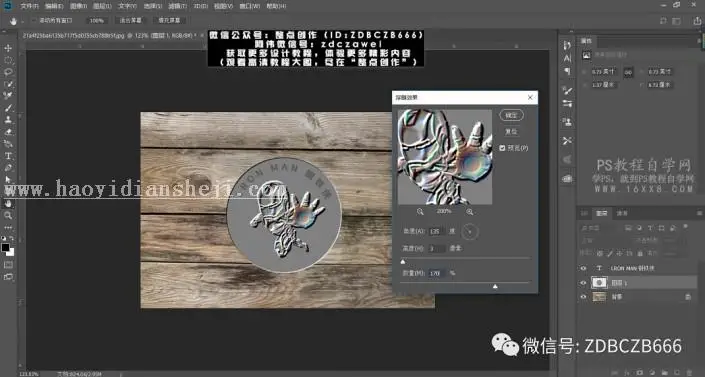Image resolution: width=705 pixels, height=377 pixels.
Task: Click the Reset button in Emboss dialog
Action: [x=511, y=132]
